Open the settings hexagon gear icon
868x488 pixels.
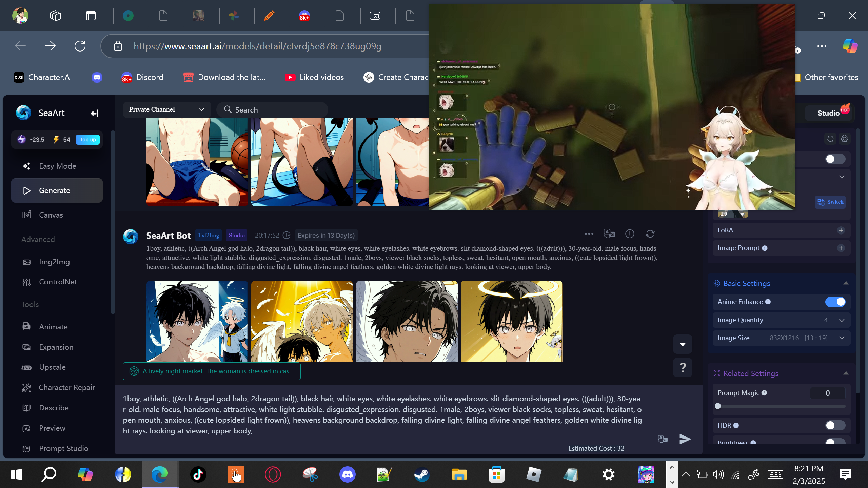pyautogui.click(x=845, y=139)
